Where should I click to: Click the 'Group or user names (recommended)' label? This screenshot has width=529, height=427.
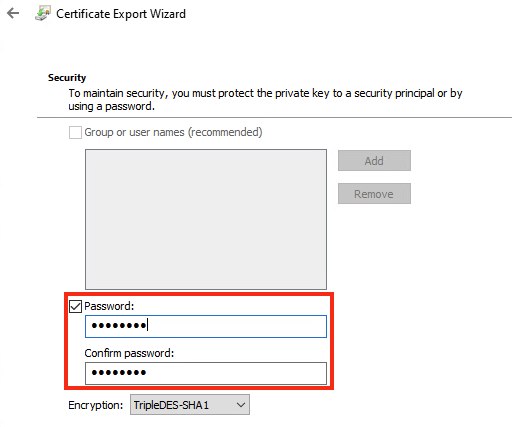click(173, 132)
